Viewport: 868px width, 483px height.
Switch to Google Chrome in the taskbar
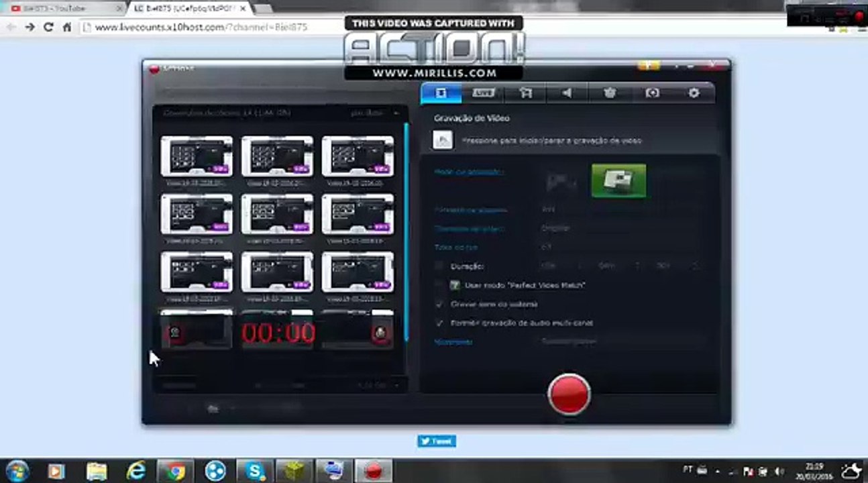pyautogui.click(x=176, y=471)
